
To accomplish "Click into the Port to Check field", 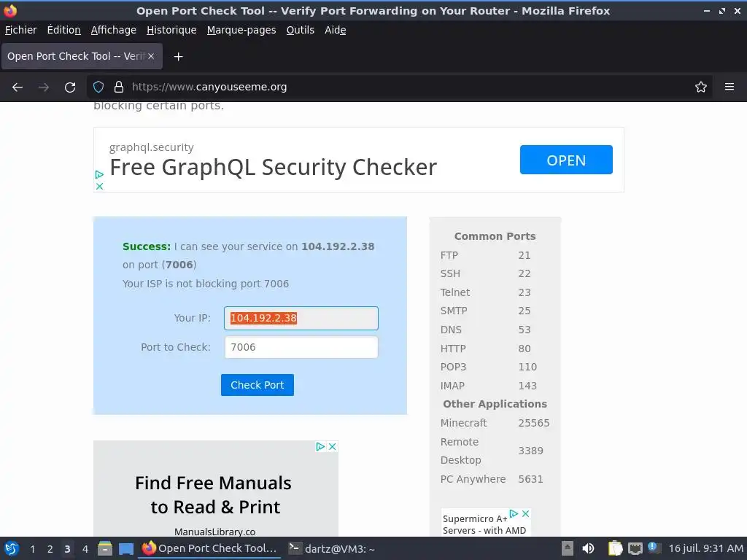I will click(x=301, y=347).
